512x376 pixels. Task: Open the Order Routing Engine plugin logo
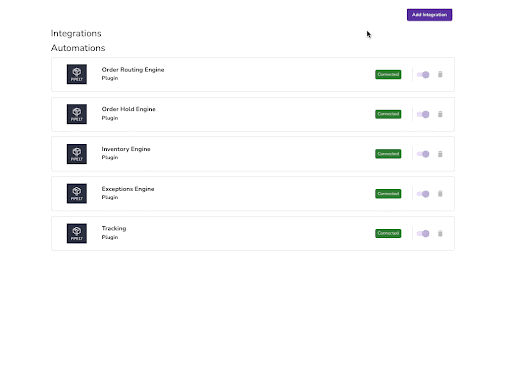(x=77, y=74)
